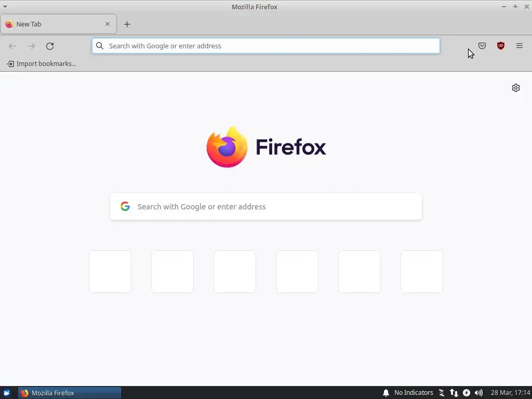Open the uBlock Origin extension icon

point(500,46)
